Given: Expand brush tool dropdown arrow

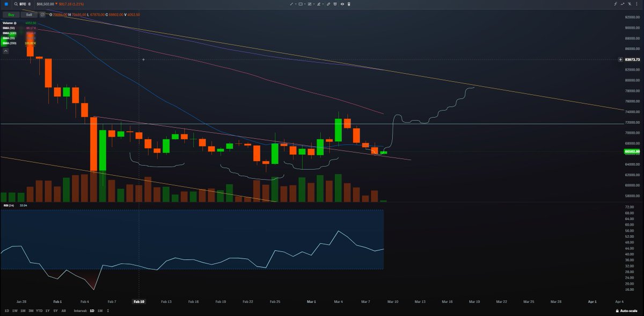Looking at the screenshot, I should click(x=323, y=4).
